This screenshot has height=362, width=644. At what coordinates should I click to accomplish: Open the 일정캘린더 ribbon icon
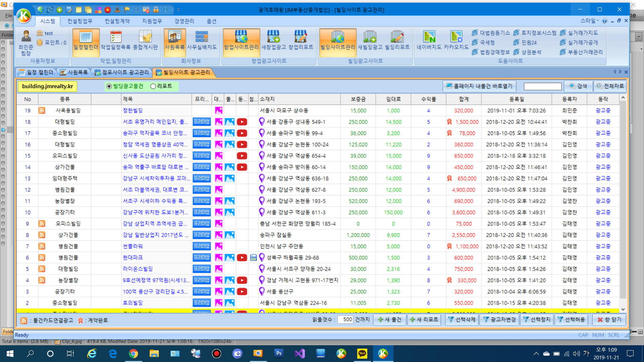coord(86,40)
